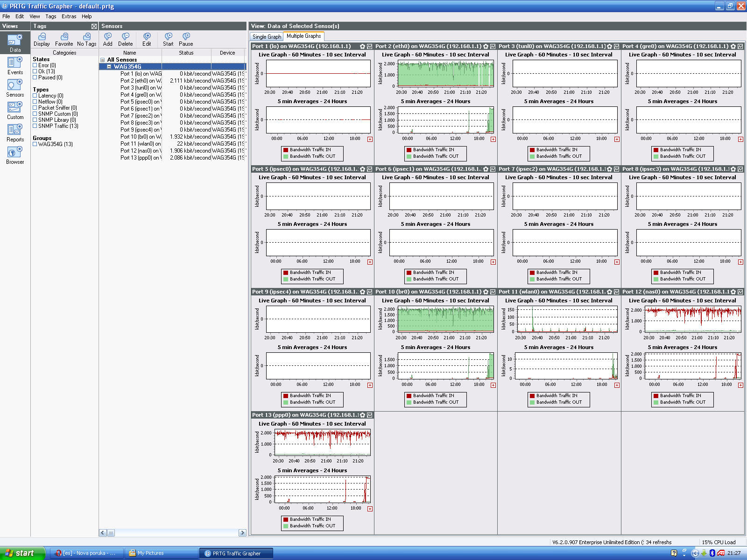Click red Traffic IN swatch in Port 13 legend
Viewport: 747px width, 560px height.
pyautogui.click(x=286, y=519)
